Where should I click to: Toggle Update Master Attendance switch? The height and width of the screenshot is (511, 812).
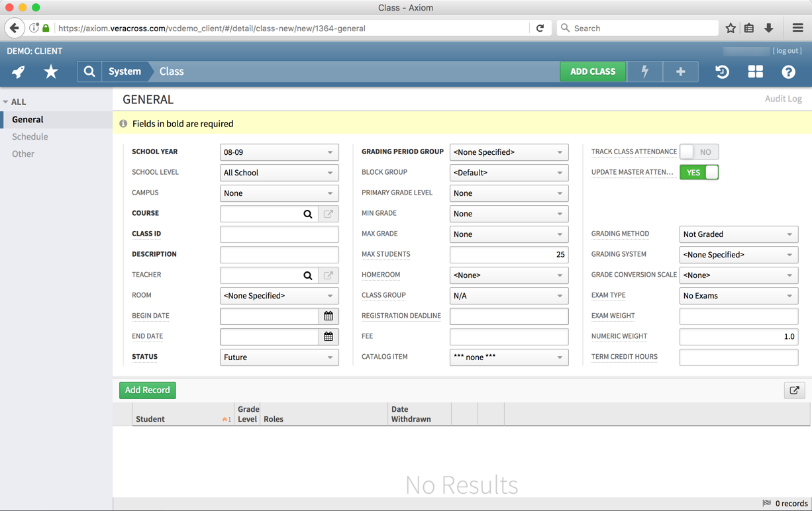coord(699,173)
